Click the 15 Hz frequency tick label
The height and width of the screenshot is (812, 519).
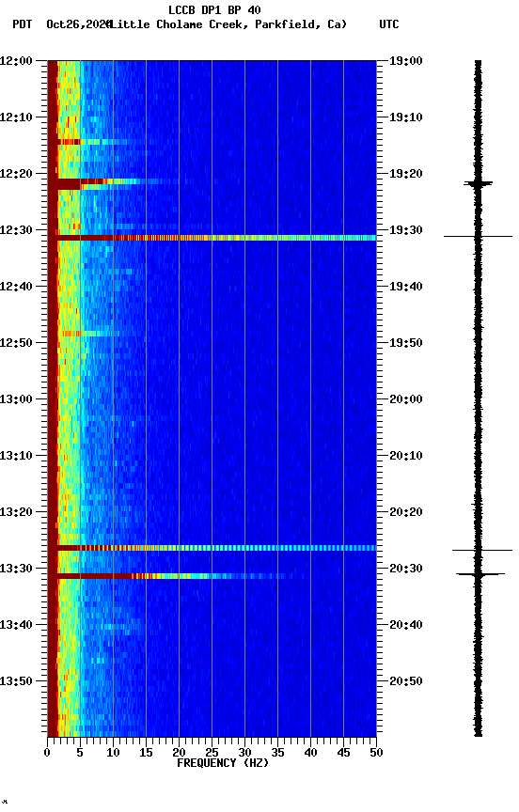click(146, 753)
